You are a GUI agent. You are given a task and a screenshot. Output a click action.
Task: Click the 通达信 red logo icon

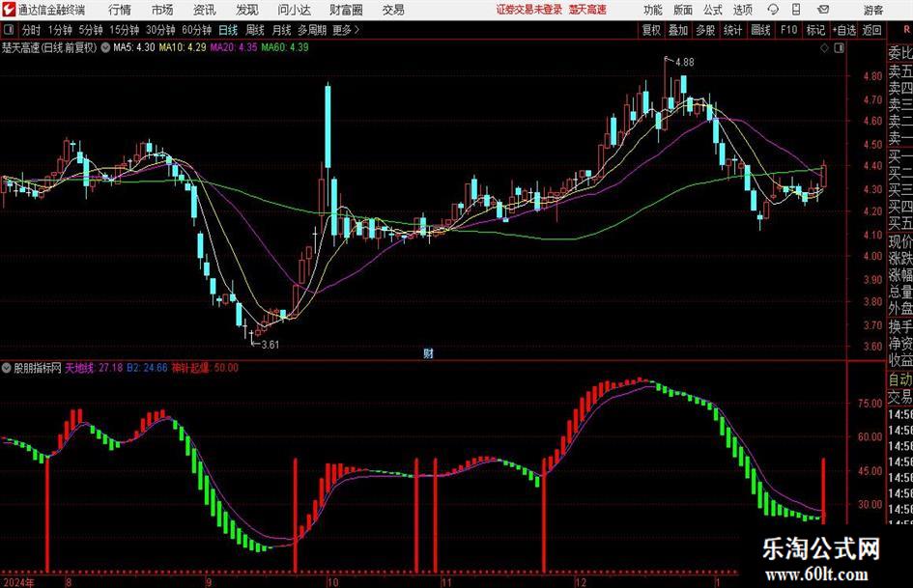[x=9, y=10]
